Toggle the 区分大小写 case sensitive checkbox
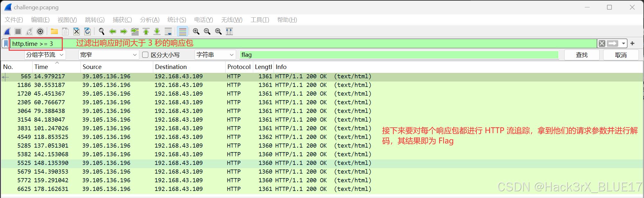The width and height of the screenshot is (644, 198). coord(145,55)
